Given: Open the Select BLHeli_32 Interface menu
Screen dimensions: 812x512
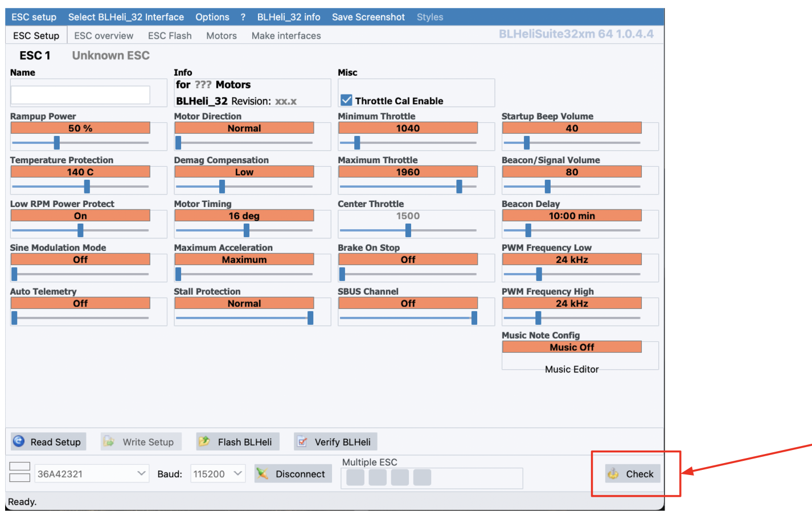Looking at the screenshot, I should point(126,17).
